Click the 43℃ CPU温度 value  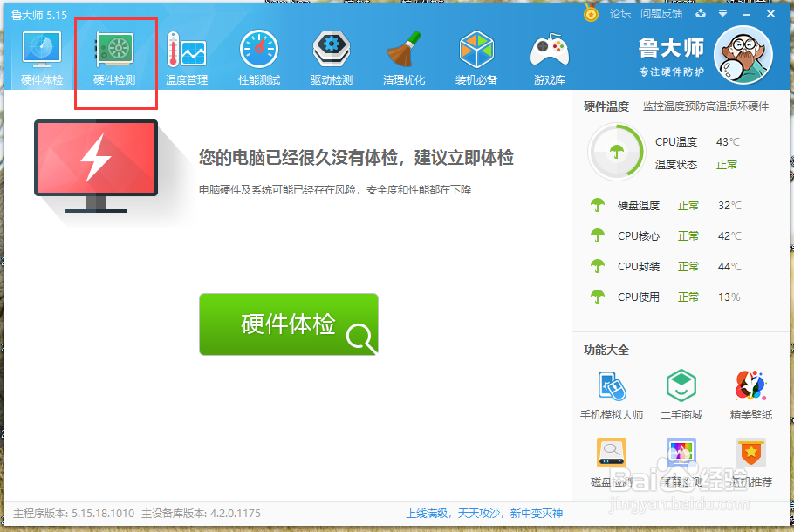point(728,142)
